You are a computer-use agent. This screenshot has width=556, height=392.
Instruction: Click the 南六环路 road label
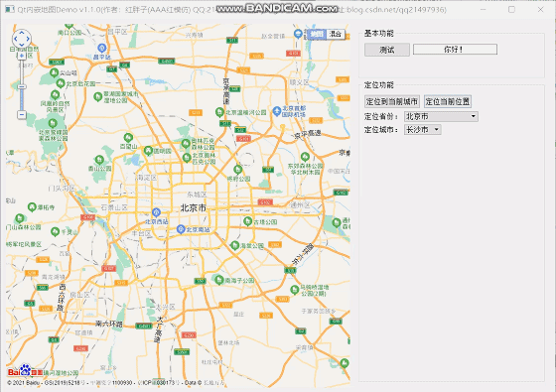(x=109, y=324)
